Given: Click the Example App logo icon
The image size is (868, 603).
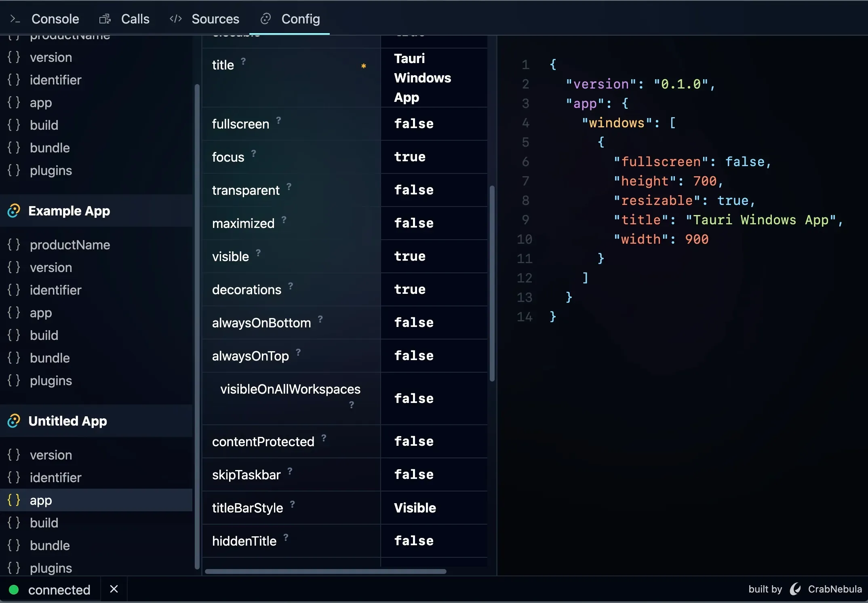Looking at the screenshot, I should coord(14,211).
